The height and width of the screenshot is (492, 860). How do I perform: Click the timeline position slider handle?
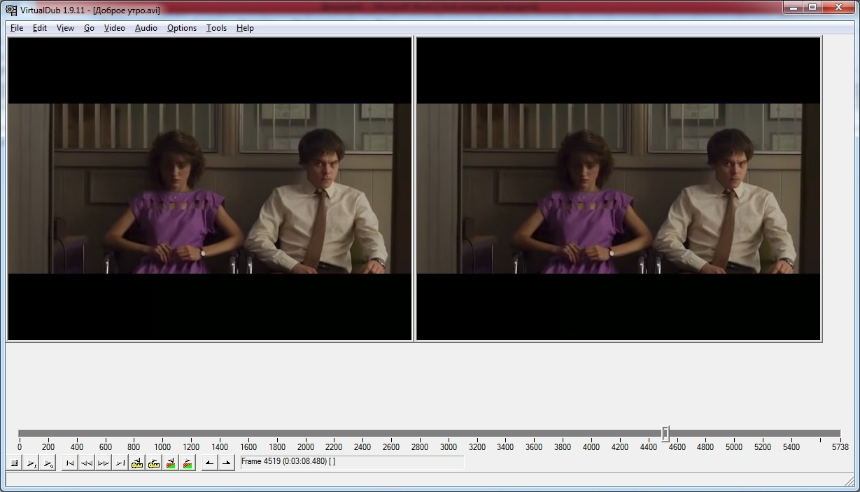(665, 434)
